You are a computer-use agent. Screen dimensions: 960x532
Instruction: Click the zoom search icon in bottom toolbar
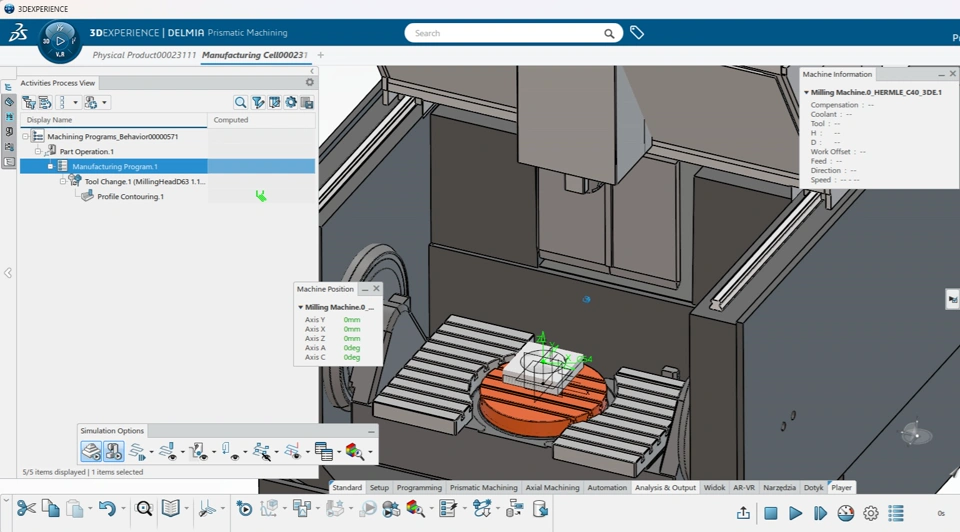point(144,509)
